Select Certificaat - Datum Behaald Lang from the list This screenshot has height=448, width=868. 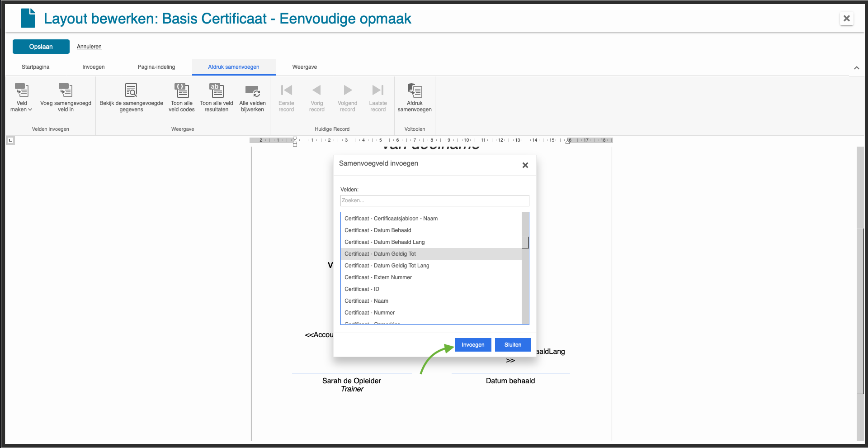click(385, 242)
